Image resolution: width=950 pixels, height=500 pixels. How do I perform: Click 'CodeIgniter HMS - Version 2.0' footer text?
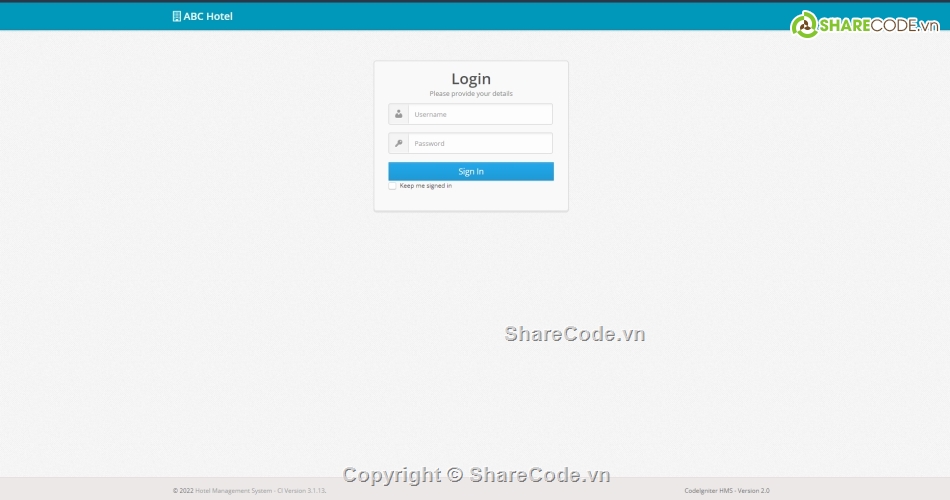[x=727, y=491]
